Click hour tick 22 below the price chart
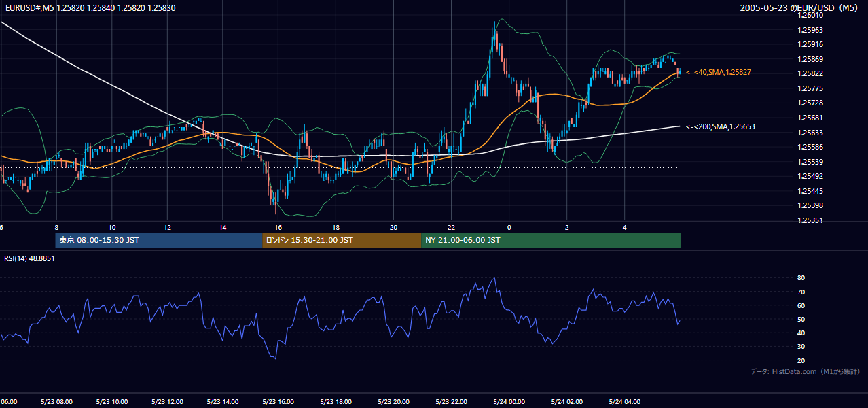Screen dimensions: 868x408 click(x=451, y=227)
